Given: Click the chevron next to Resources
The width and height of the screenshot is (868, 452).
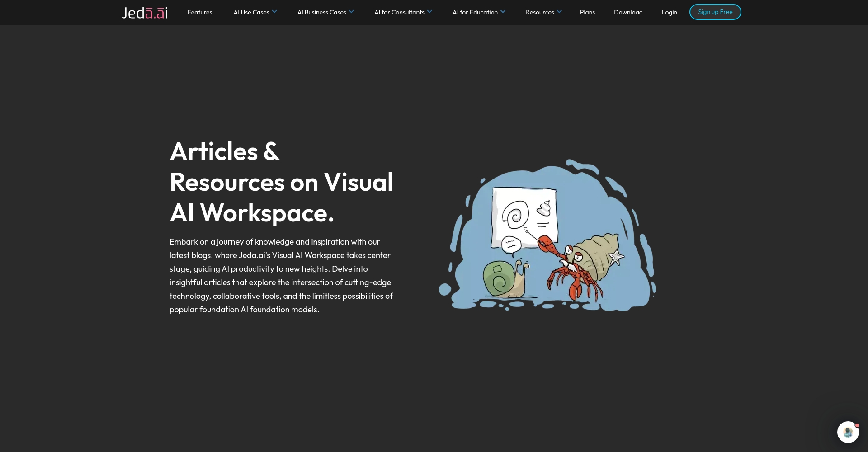Looking at the screenshot, I should (559, 12).
